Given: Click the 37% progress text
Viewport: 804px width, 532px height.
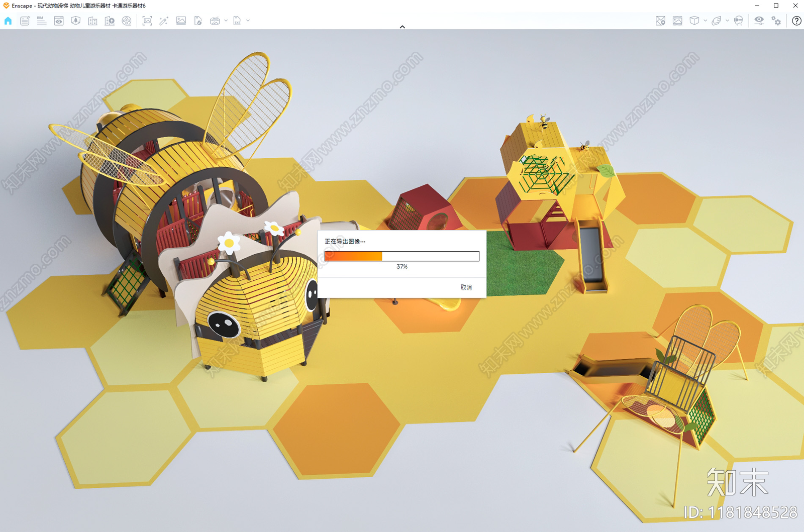Looking at the screenshot, I should click(x=402, y=267).
